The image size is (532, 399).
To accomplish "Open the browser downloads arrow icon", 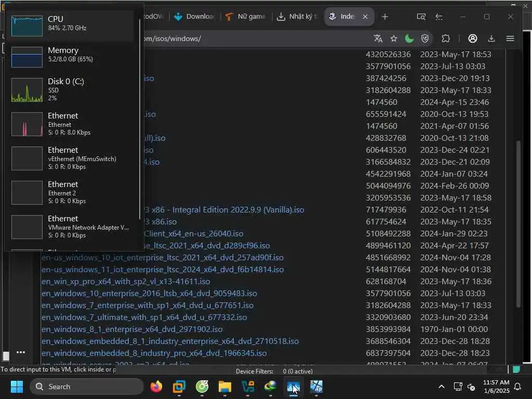I will click(x=491, y=38).
